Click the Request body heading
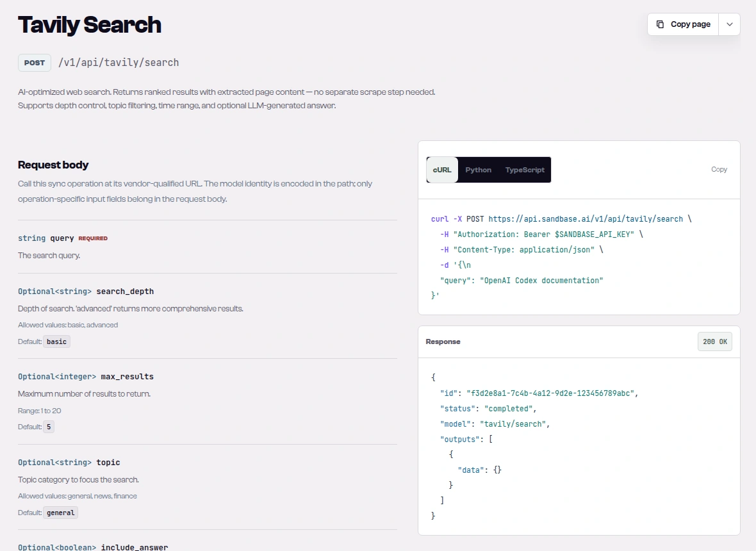 pos(54,165)
